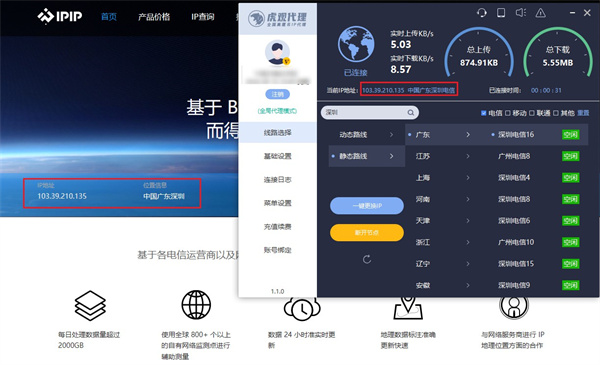The image size is (600, 365).
Task: Click the IPIP logo on the website
Action: (x=60, y=16)
